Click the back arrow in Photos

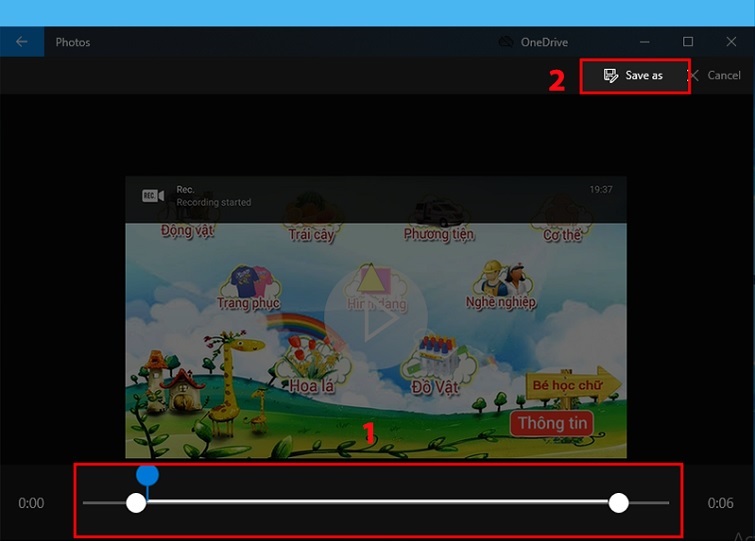(22, 42)
